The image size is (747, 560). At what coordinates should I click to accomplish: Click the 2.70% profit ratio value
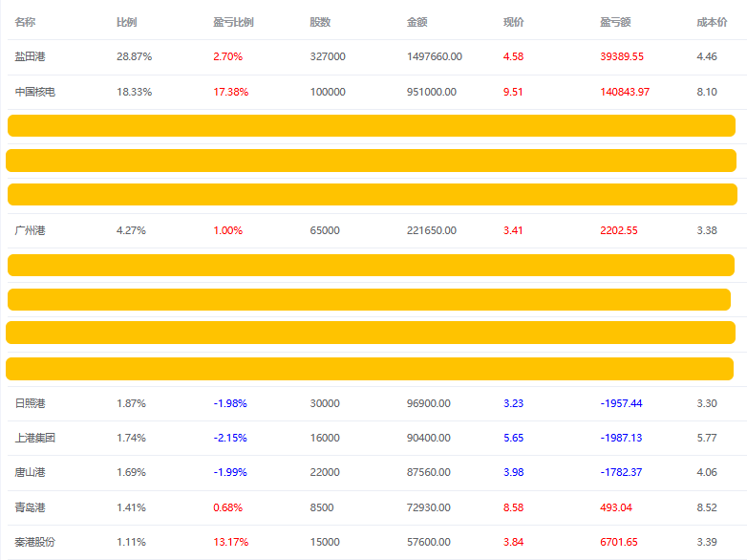click(228, 56)
